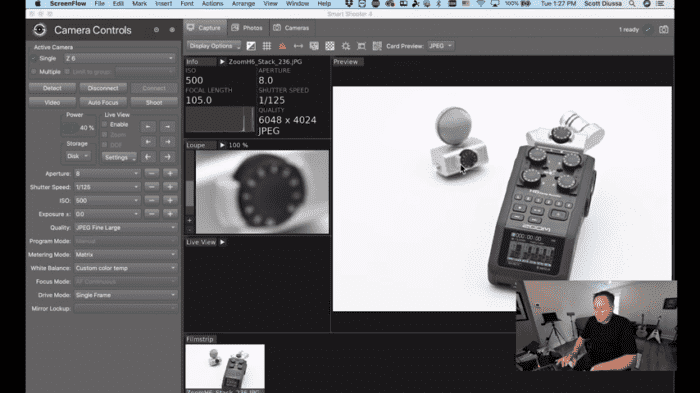Increase ISO with the plus button
The image size is (700, 393).
[x=170, y=201]
